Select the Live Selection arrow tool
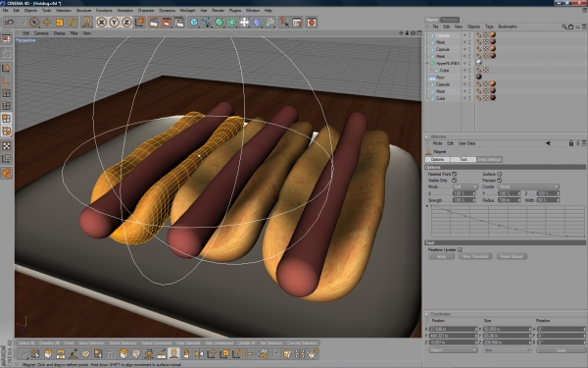 tap(34, 23)
